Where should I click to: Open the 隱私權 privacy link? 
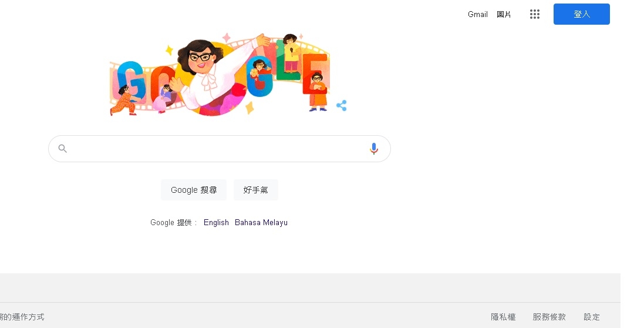tap(503, 317)
